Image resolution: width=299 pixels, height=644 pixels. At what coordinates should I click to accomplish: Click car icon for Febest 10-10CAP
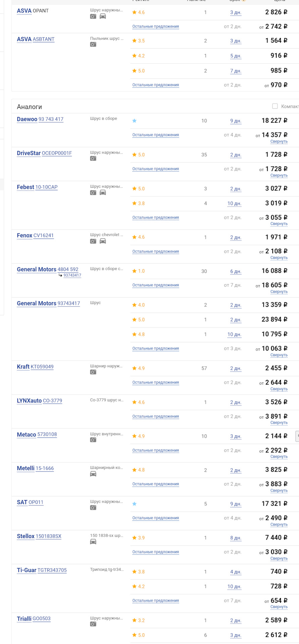[103, 193]
